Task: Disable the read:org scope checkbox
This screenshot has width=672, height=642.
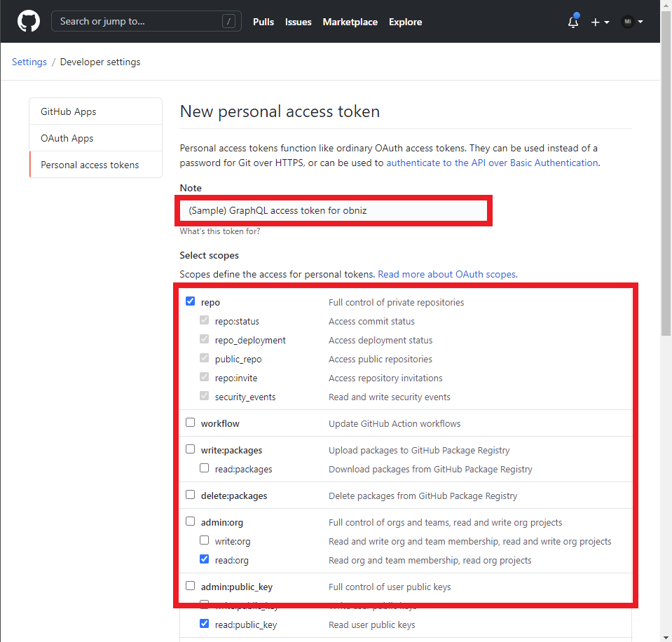Action: 205,559
